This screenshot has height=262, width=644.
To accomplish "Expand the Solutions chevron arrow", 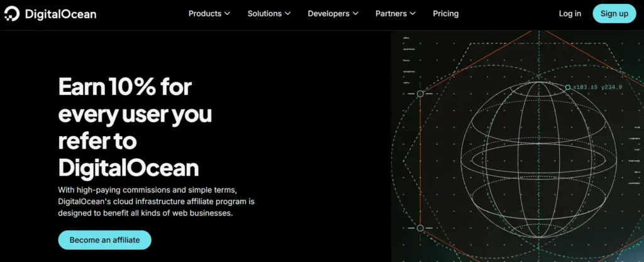I will 287,14.
